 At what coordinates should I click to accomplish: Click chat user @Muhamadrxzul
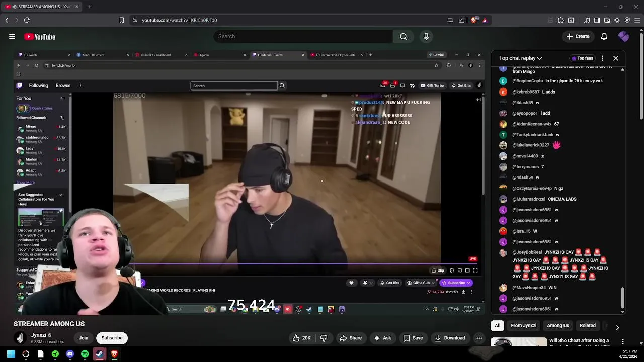click(528, 199)
